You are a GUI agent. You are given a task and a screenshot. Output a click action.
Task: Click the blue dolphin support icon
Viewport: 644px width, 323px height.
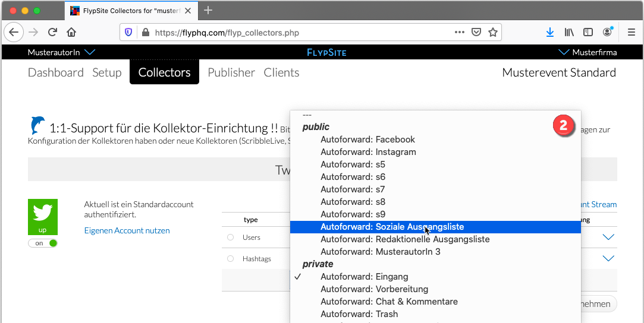pyautogui.click(x=37, y=125)
